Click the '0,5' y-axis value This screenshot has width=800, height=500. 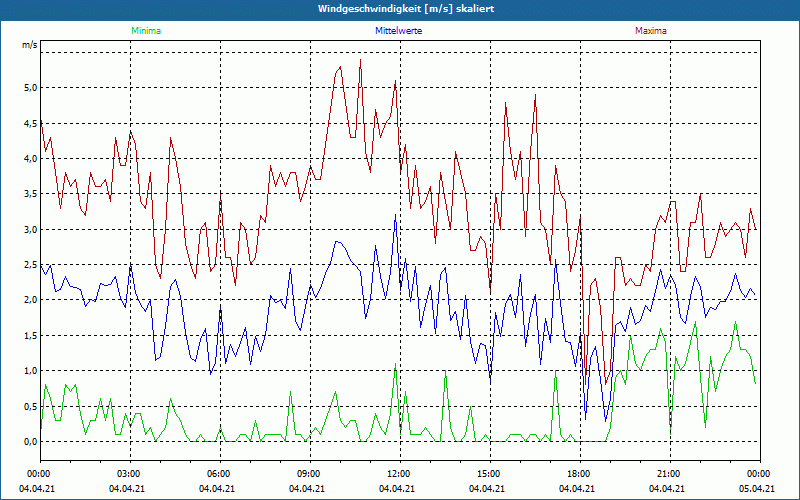[x=31, y=406]
